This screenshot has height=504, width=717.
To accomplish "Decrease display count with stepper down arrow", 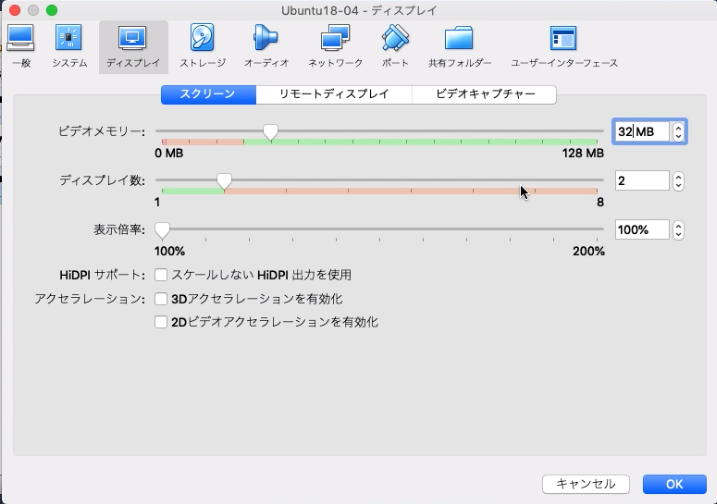I will point(679,185).
